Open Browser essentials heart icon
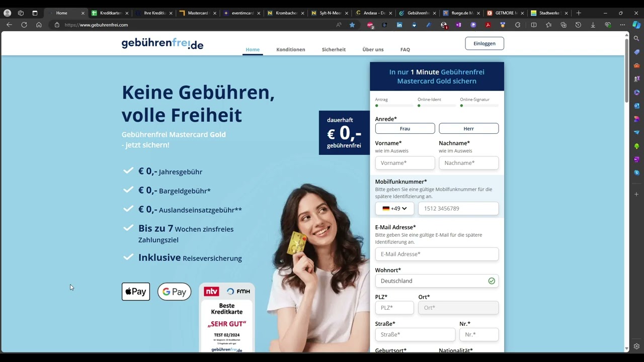The image size is (644, 362). pyautogui.click(x=608, y=25)
